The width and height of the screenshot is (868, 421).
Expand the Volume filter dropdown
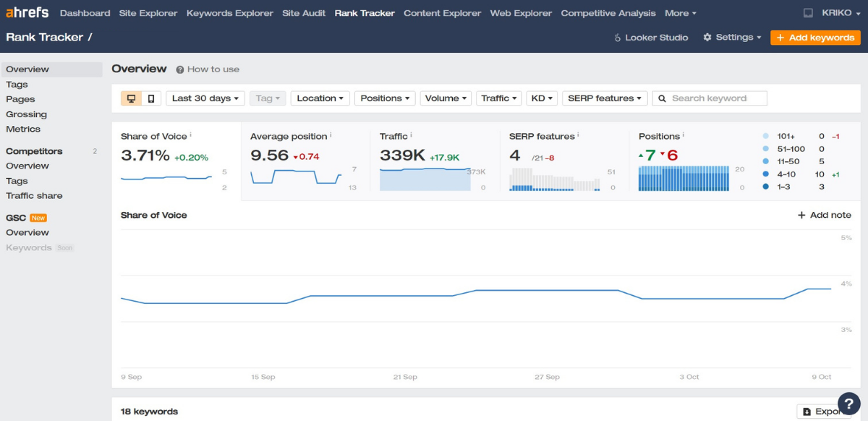point(447,98)
